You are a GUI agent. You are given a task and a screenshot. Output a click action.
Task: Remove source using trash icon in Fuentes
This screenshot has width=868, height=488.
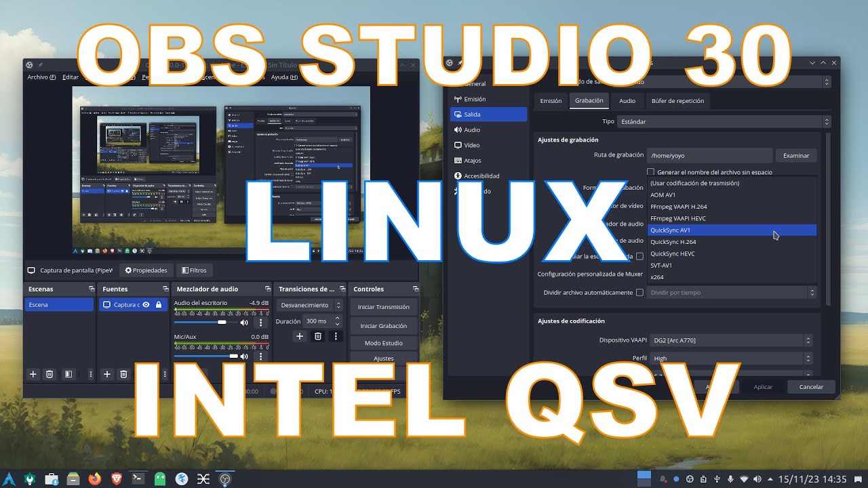click(x=123, y=374)
